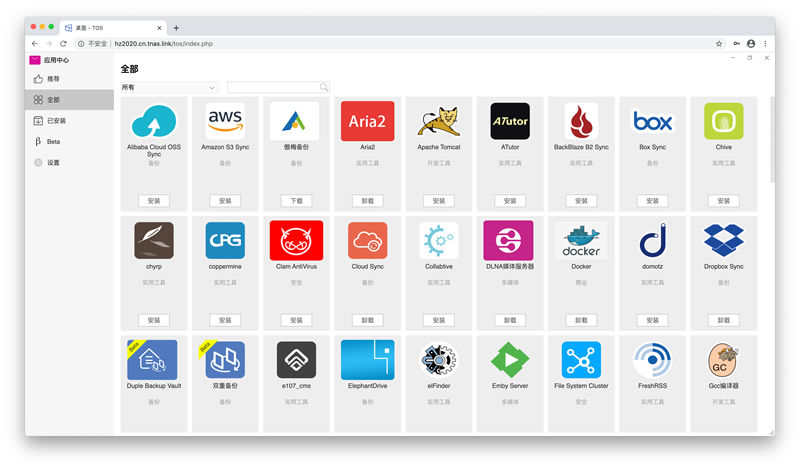
Task: Open the domotz app icon
Action: click(653, 240)
